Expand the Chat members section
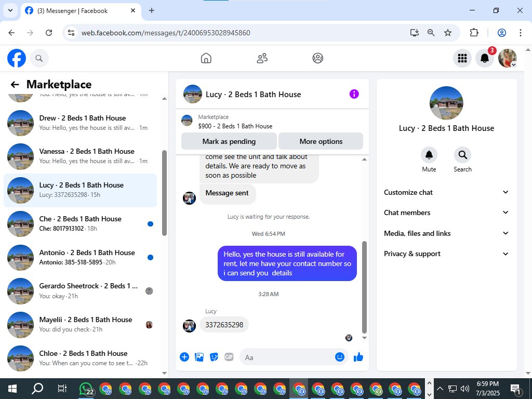Image resolution: width=532 pixels, height=399 pixels. tap(446, 212)
